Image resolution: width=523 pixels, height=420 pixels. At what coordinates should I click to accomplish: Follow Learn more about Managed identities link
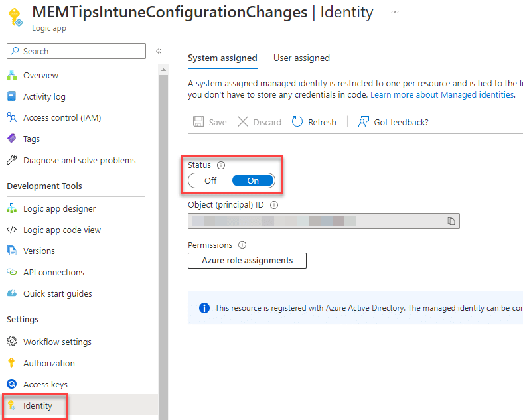443,95
